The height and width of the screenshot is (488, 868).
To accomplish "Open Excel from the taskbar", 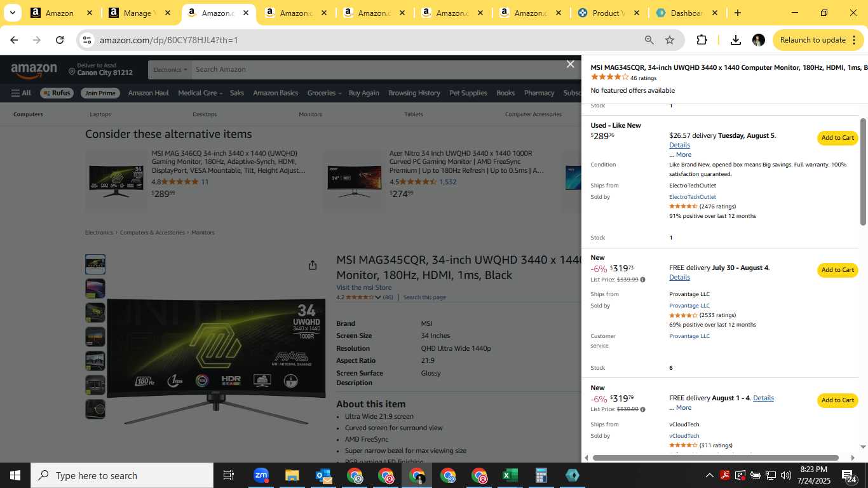I will point(510,475).
